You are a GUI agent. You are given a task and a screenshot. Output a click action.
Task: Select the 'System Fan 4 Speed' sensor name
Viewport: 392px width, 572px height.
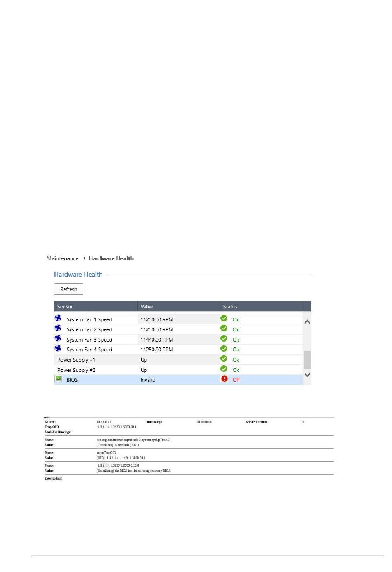(x=90, y=350)
